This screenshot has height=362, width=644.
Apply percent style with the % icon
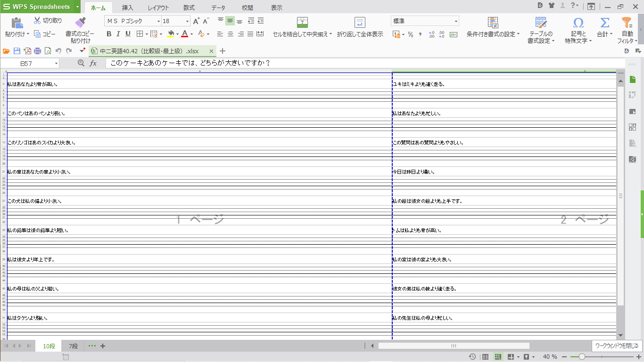tap(411, 34)
